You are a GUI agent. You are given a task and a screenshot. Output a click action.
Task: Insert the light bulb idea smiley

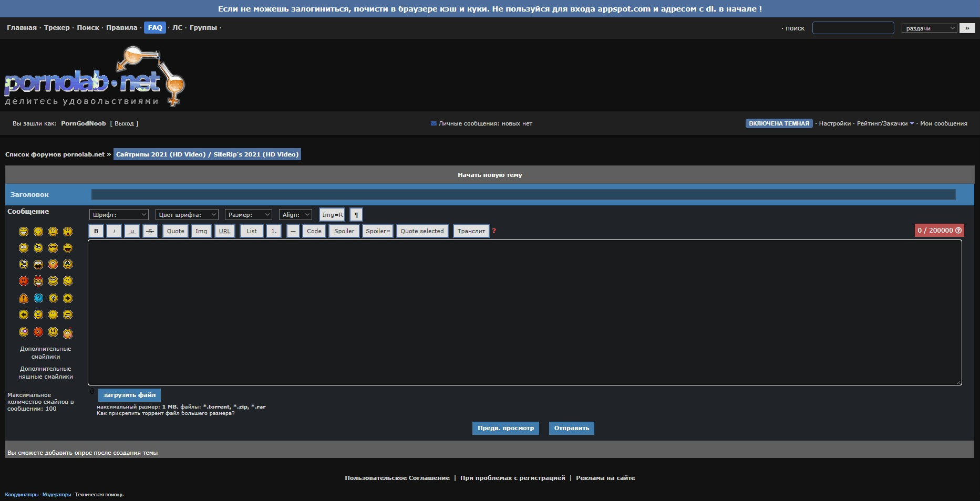point(53,298)
